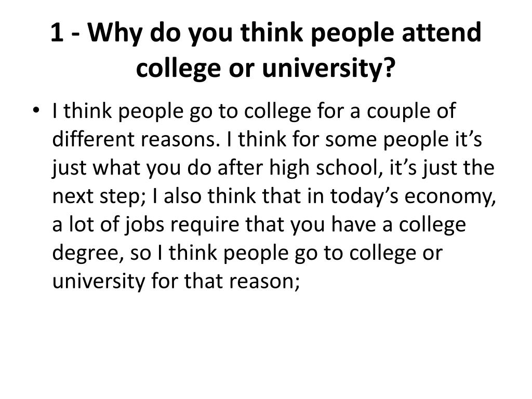This screenshot has width=532, height=399.
Task: Click 'university' in the last body line
Action: [x=98, y=282]
